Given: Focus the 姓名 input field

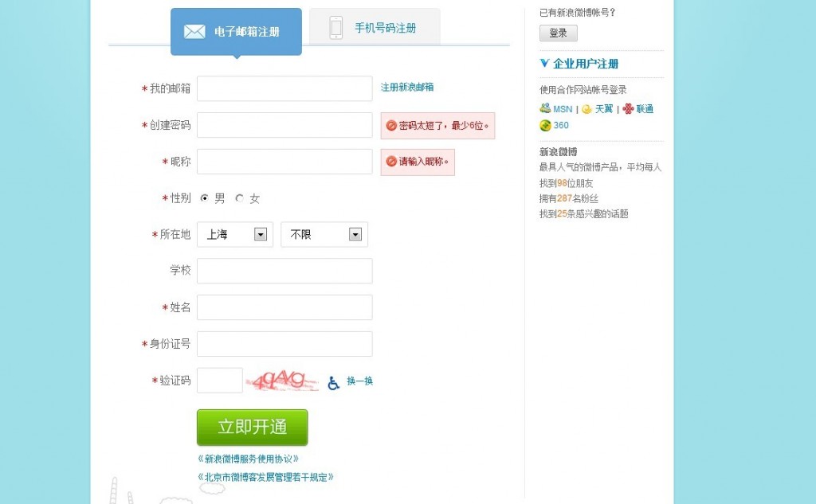Looking at the screenshot, I should pos(284,307).
